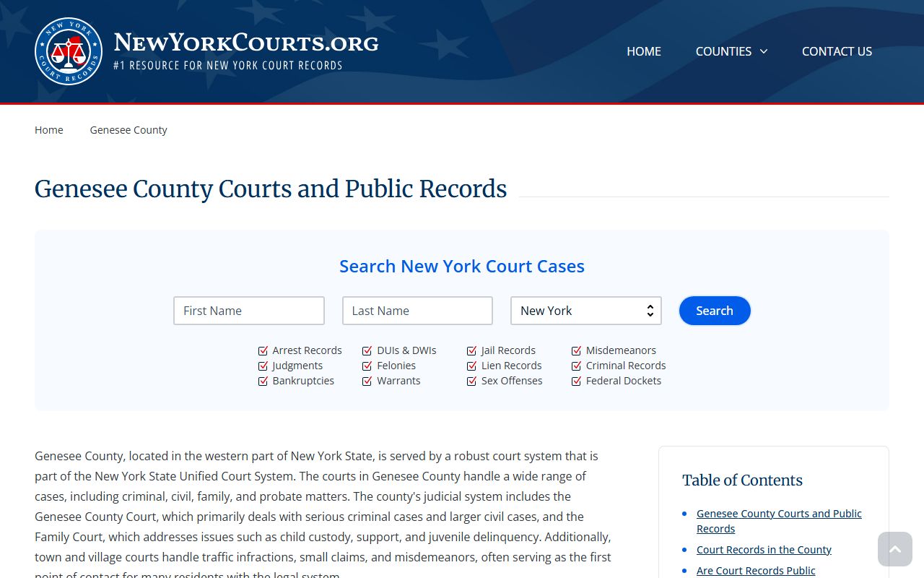Viewport: 924px width, 578px height.
Task: Click the Federal Dockets checkmark icon
Action: click(x=577, y=381)
